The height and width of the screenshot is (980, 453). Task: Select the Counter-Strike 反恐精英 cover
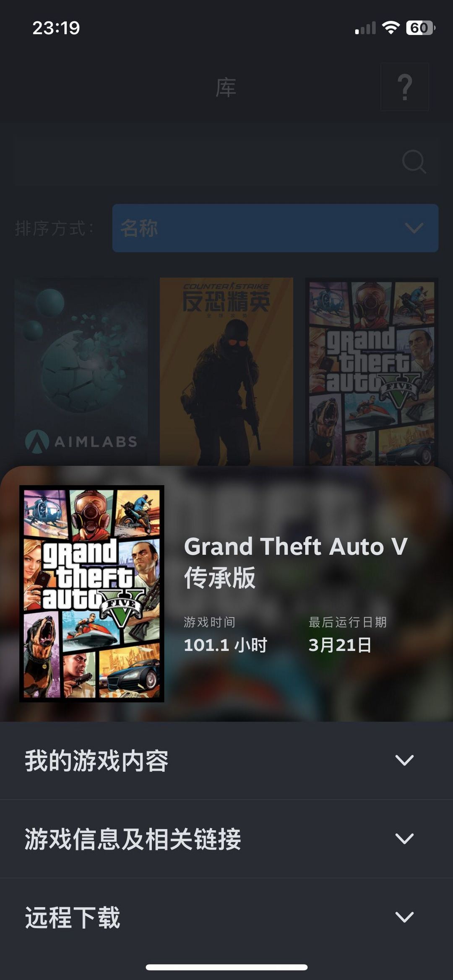coord(226,371)
